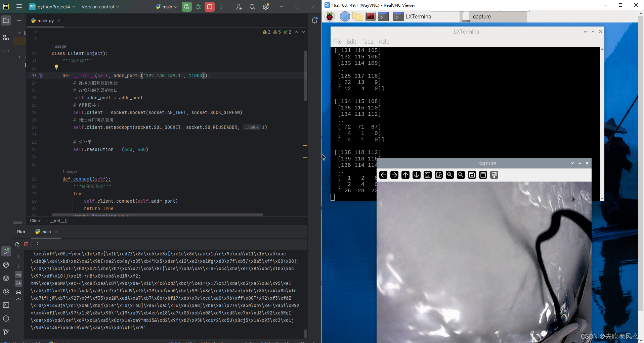Click the LXTerminal vertical scrollbar
The width and height of the screenshot is (644, 343).
(602, 124)
